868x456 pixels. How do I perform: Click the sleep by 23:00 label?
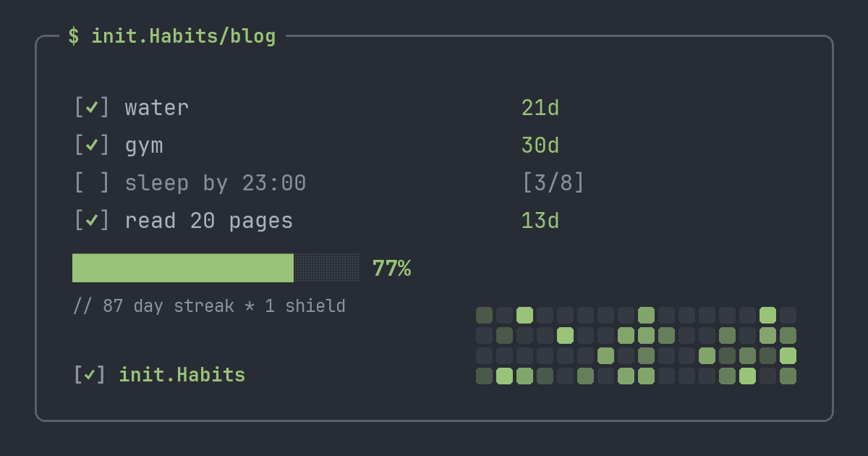pyautogui.click(x=216, y=183)
